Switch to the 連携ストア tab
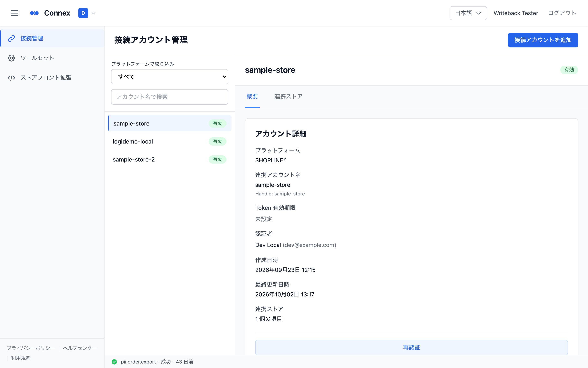 pyautogui.click(x=288, y=97)
